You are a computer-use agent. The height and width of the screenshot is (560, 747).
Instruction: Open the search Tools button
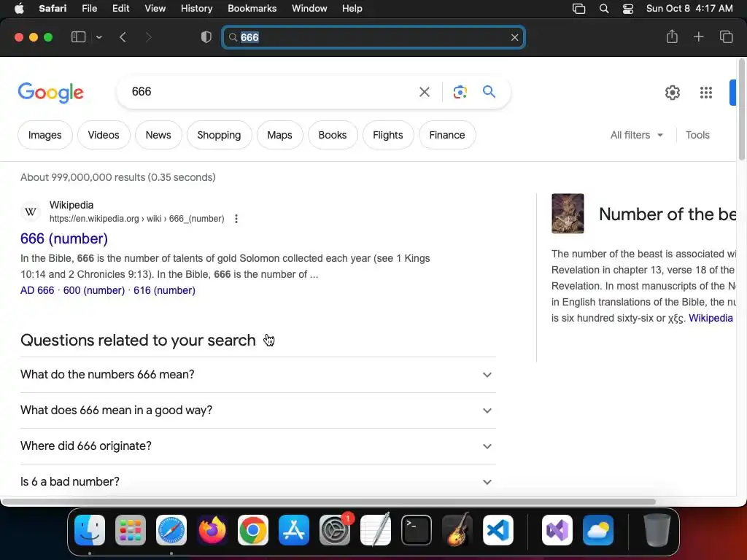(697, 135)
